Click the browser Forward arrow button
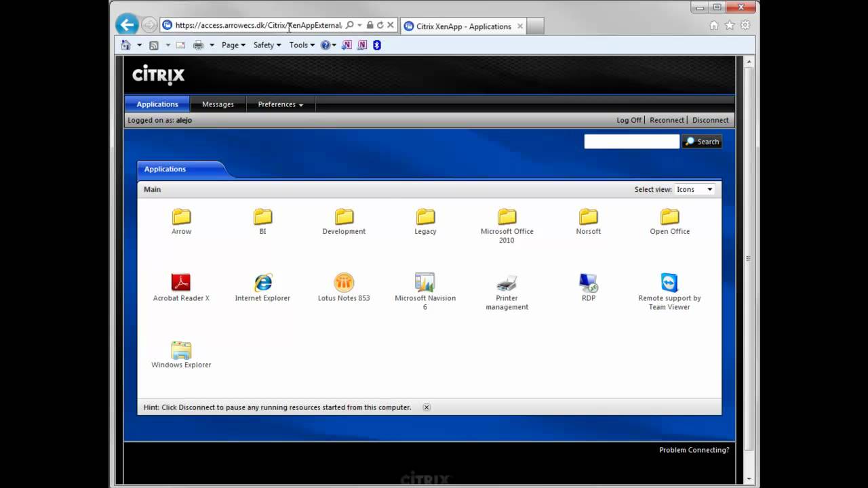Screen dimensions: 868x488 (x=149, y=25)
